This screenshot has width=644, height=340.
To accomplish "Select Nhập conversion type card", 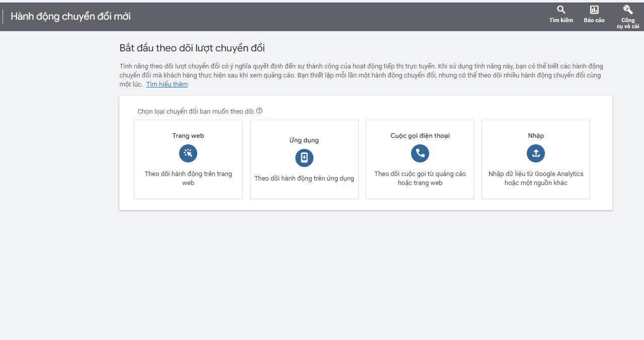I will coord(535,159).
